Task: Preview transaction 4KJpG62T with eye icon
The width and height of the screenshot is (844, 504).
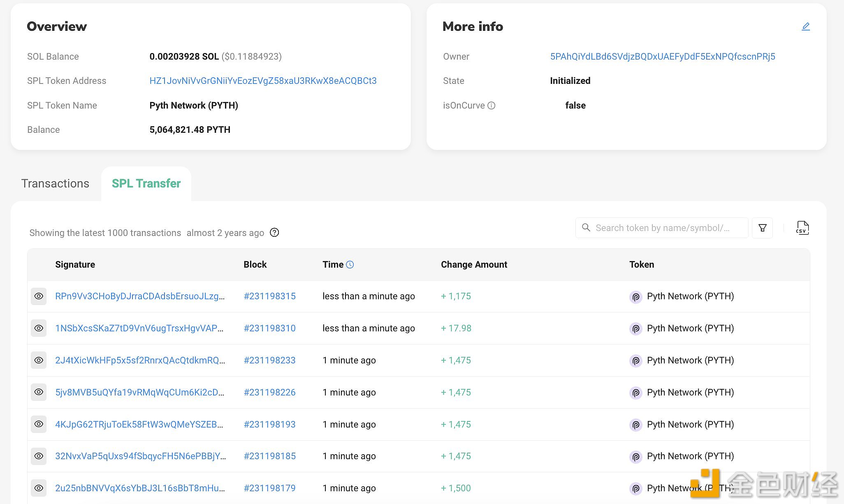Action: pyautogui.click(x=39, y=424)
